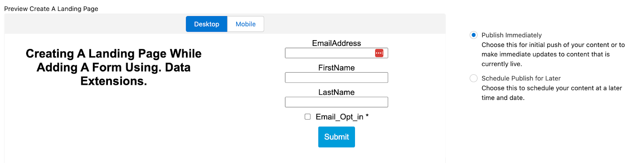Click the Publish Immediately label text
Image resolution: width=644 pixels, height=163 pixels.
[x=512, y=35]
